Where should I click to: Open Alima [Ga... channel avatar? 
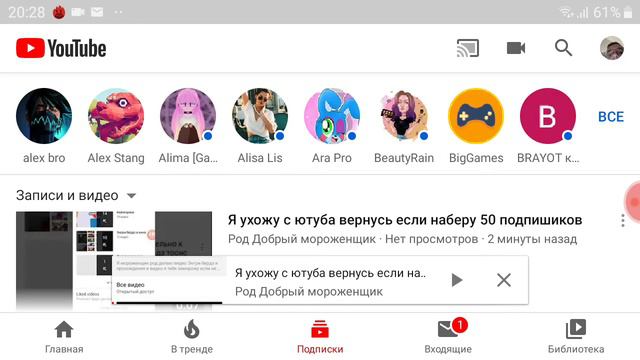click(x=188, y=116)
